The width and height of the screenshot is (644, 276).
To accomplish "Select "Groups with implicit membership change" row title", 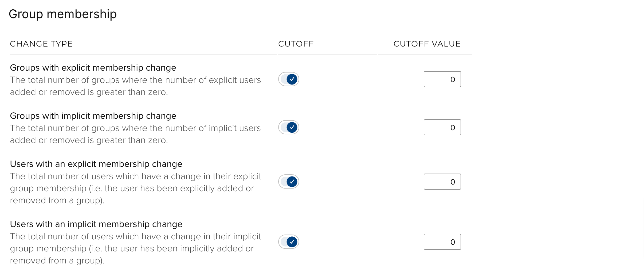I will pos(93,116).
